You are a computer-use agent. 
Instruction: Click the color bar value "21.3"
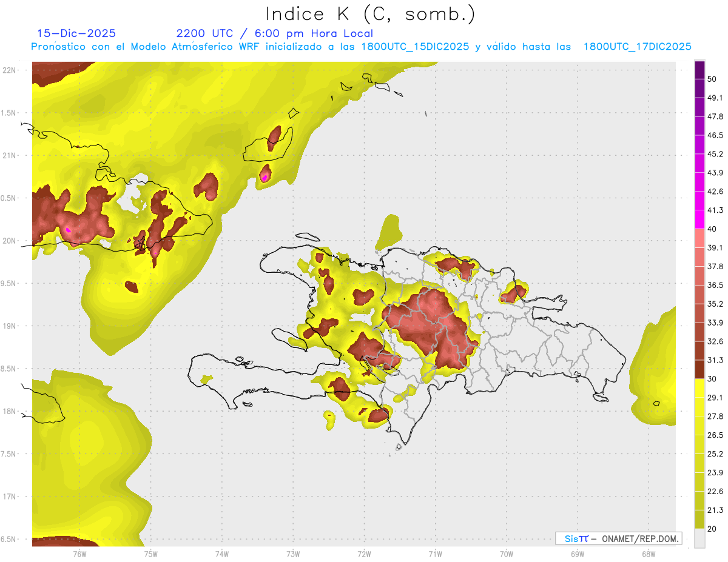coord(715,510)
